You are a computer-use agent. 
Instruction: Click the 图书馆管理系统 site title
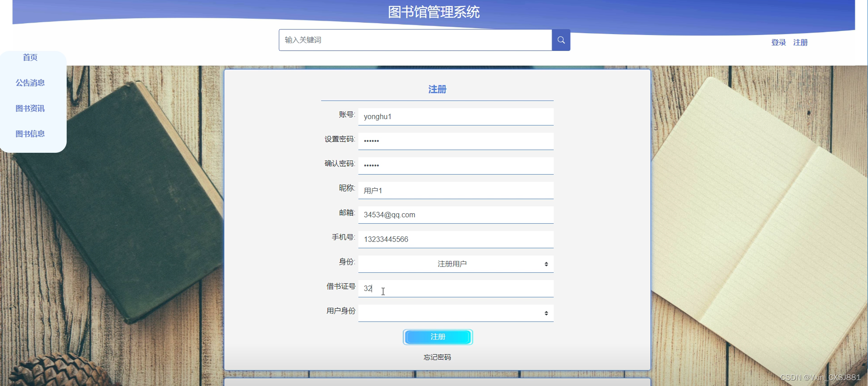click(x=434, y=12)
